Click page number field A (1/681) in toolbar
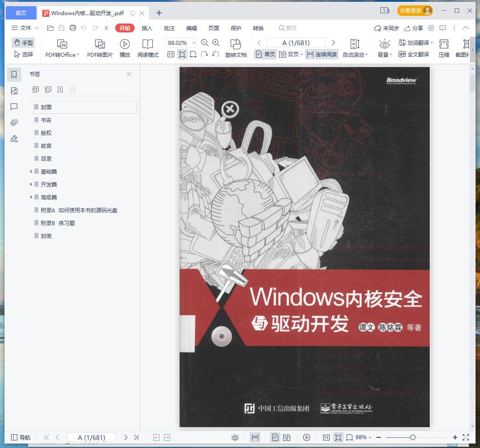 (296, 43)
